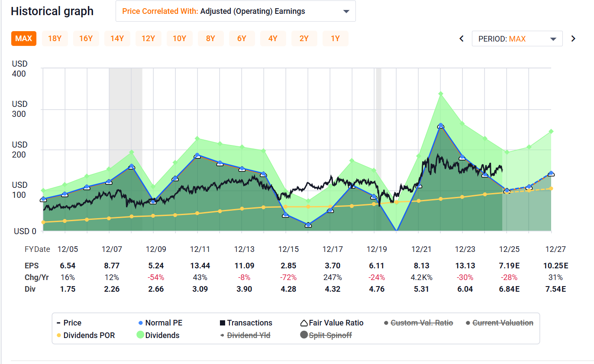The image size is (594, 364).
Task: Open the Price Correlated With dropdown
Action: pos(236,11)
